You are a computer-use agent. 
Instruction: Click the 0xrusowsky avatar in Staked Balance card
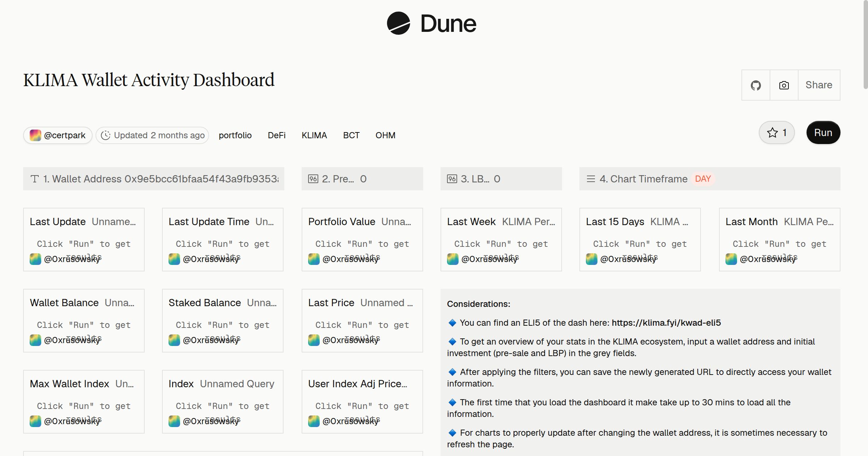coord(174,340)
